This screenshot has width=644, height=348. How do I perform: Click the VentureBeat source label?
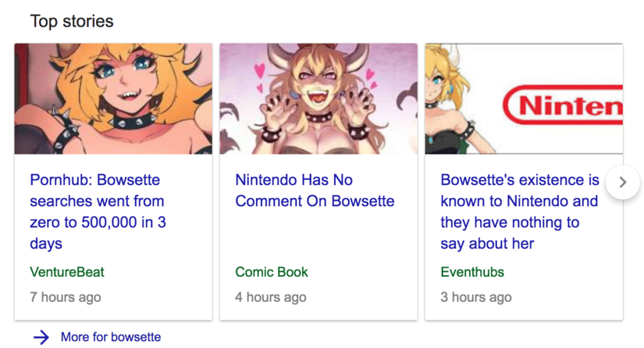pos(67,272)
